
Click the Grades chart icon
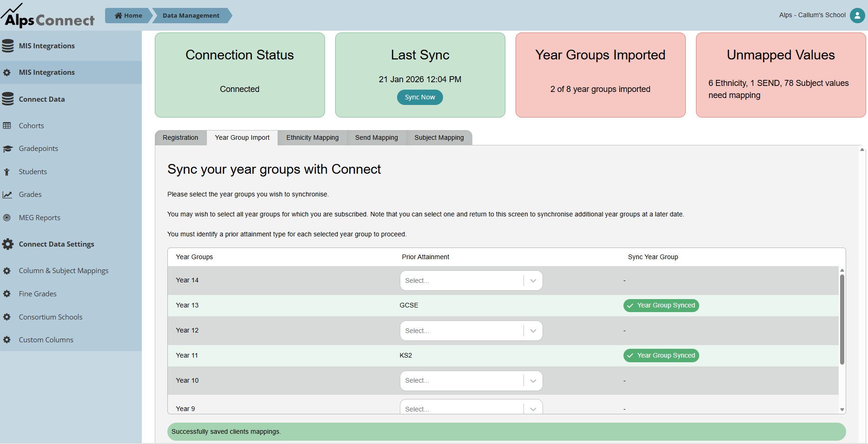[x=7, y=195]
